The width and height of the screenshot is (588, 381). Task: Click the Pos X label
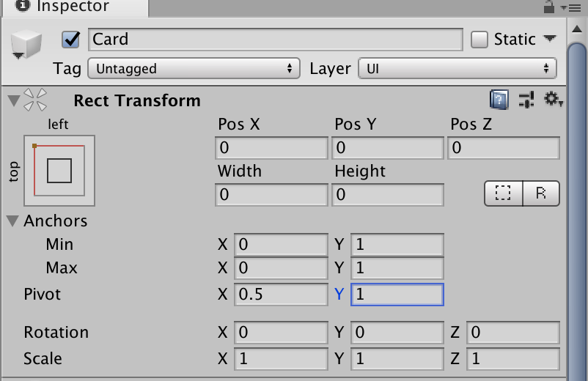(x=239, y=125)
